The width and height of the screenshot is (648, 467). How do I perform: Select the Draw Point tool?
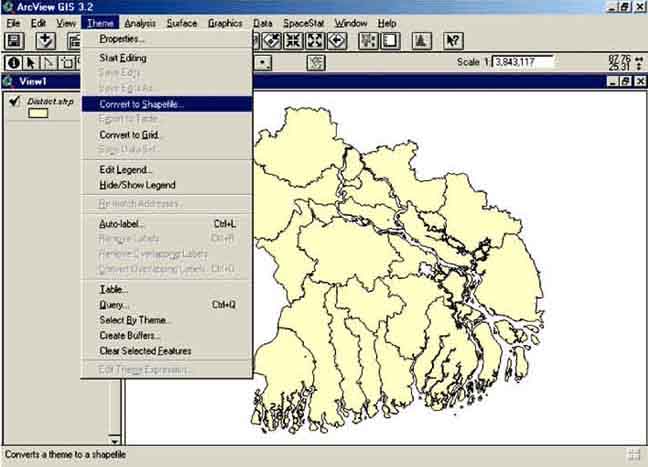(x=264, y=63)
